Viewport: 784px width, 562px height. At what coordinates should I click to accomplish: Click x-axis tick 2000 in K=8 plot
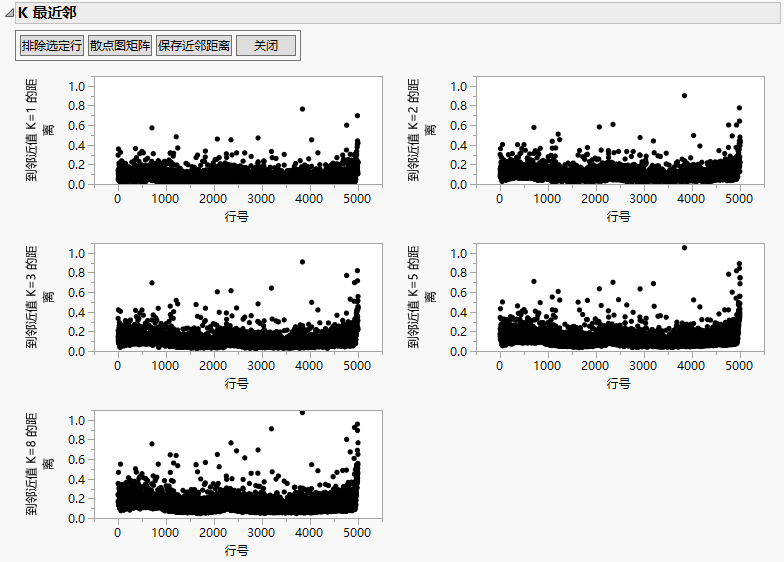click(x=213, y=532)
